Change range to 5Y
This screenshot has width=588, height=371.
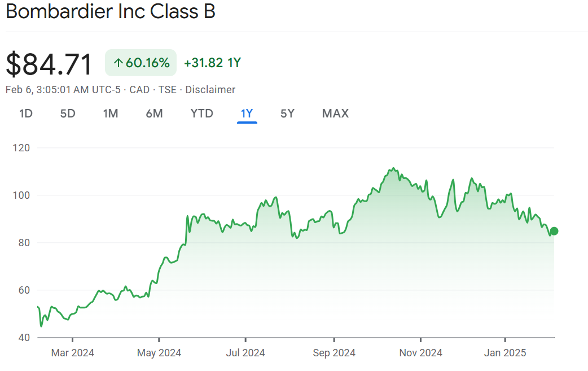[x=287, y=114]
